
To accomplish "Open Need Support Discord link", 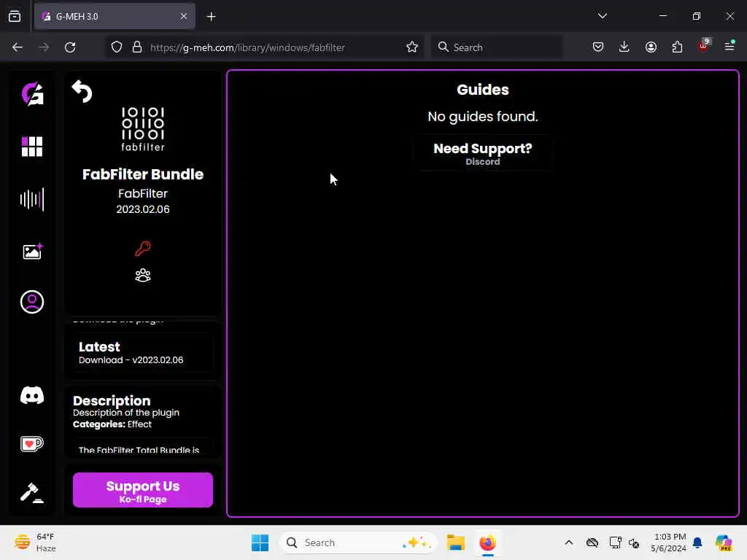I will point(483,153).
